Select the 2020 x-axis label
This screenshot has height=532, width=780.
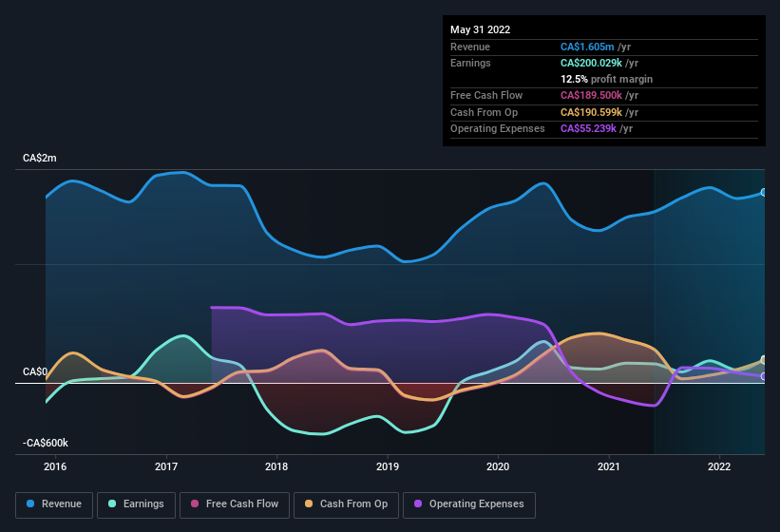pyautogui.click(x=498, y=466)
